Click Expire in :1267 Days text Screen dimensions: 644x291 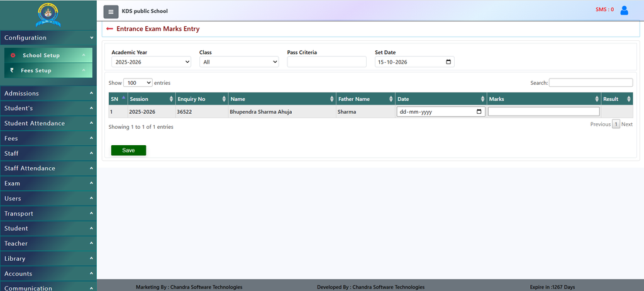click(552, 287)
